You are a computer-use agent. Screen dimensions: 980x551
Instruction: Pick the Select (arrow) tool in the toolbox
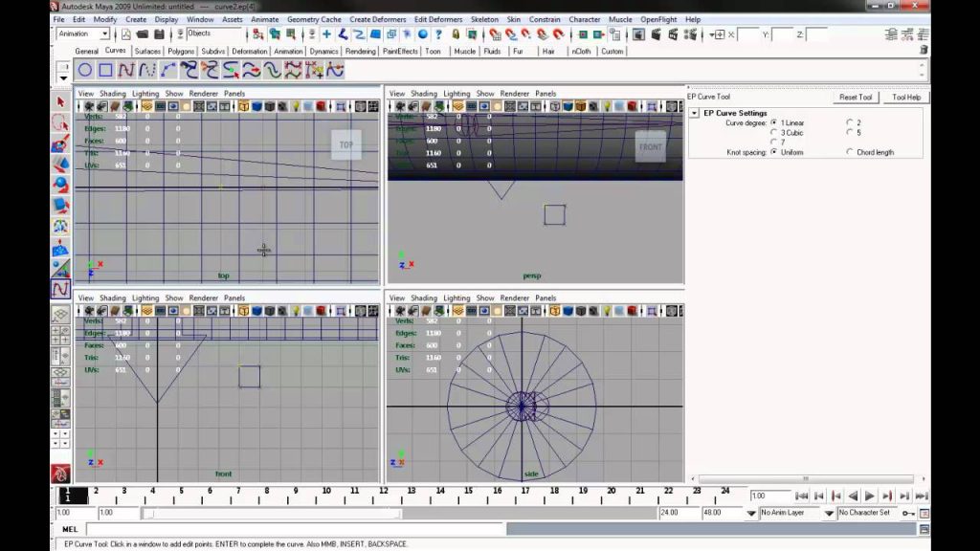click(60, 101)
